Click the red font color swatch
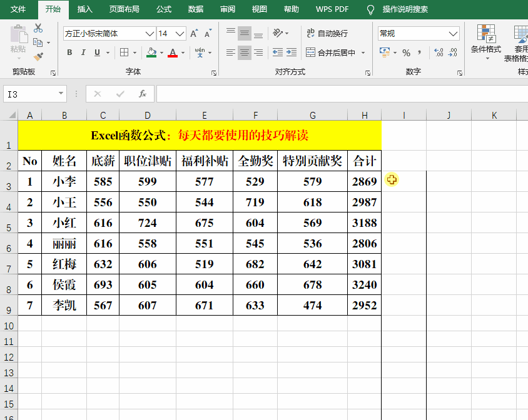This screenshot has height=420, width=528. pos(173,52)
